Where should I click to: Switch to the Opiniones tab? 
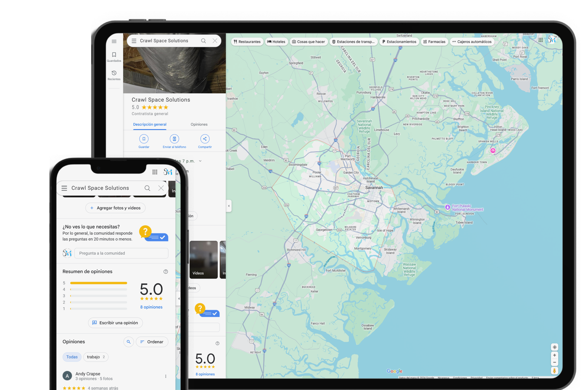coord(199,124)
